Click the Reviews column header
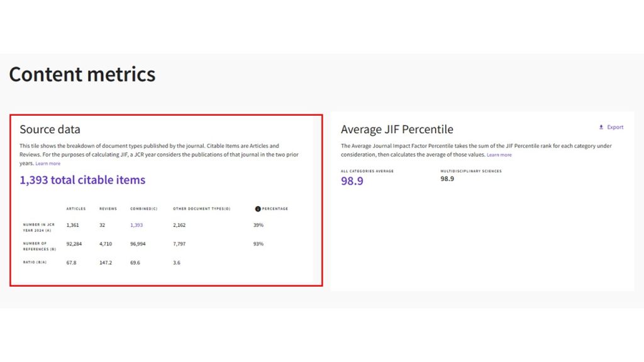This screenshot has height=362, width=644. (x=108, y=209)
